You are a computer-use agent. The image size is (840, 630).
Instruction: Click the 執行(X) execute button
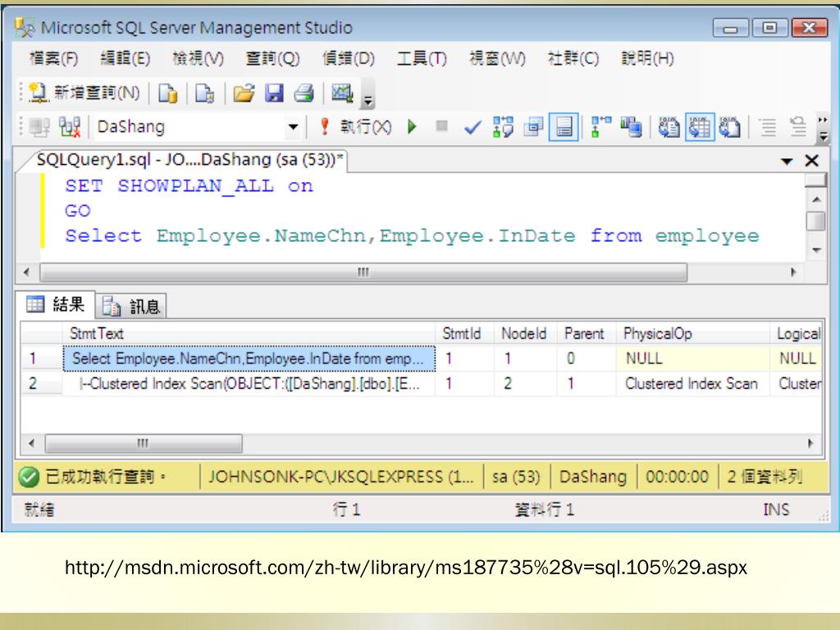[355, 127]
